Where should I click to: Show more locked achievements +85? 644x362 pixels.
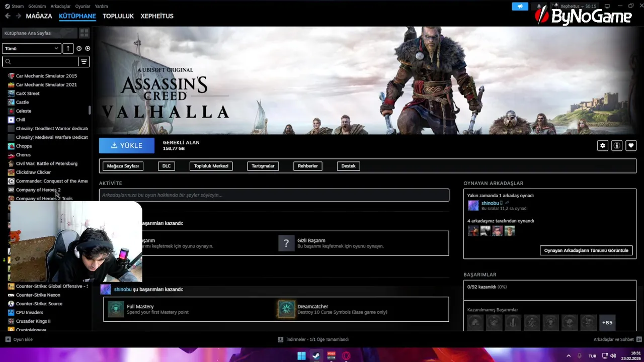pos(607,322)
